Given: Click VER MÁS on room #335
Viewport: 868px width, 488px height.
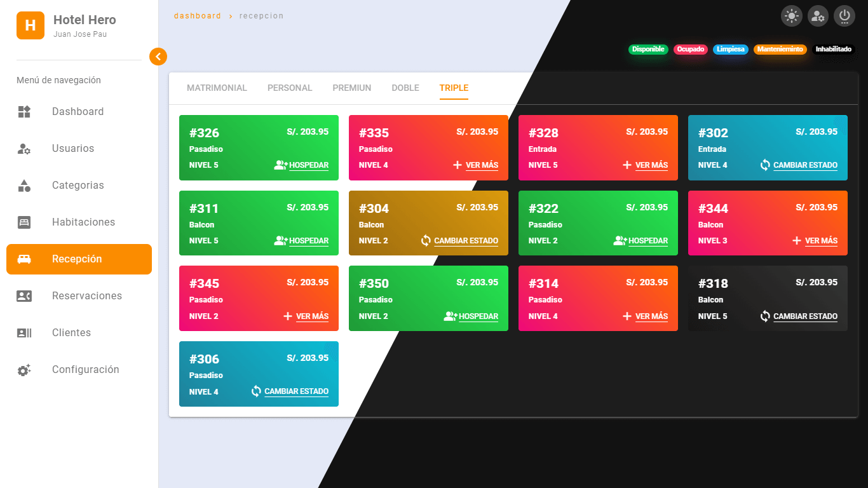Looking at the screenshot, I should [x=482, y=165].
